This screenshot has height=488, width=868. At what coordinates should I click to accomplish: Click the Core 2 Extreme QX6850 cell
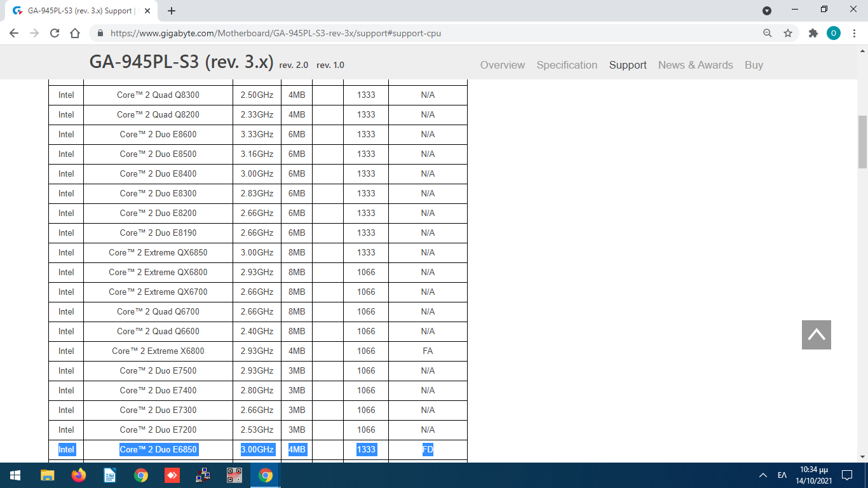(x=158, y=253)
